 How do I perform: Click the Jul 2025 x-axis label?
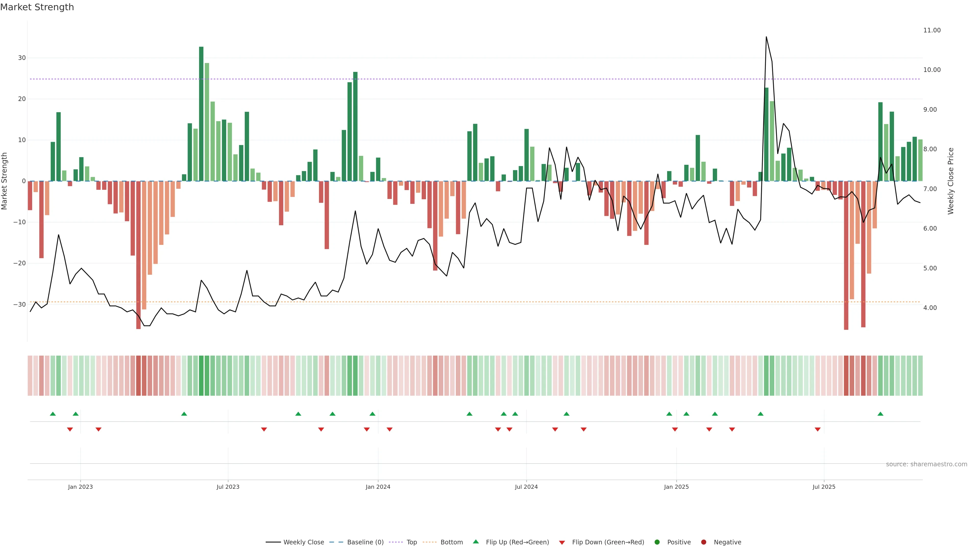tap(824, 487)
